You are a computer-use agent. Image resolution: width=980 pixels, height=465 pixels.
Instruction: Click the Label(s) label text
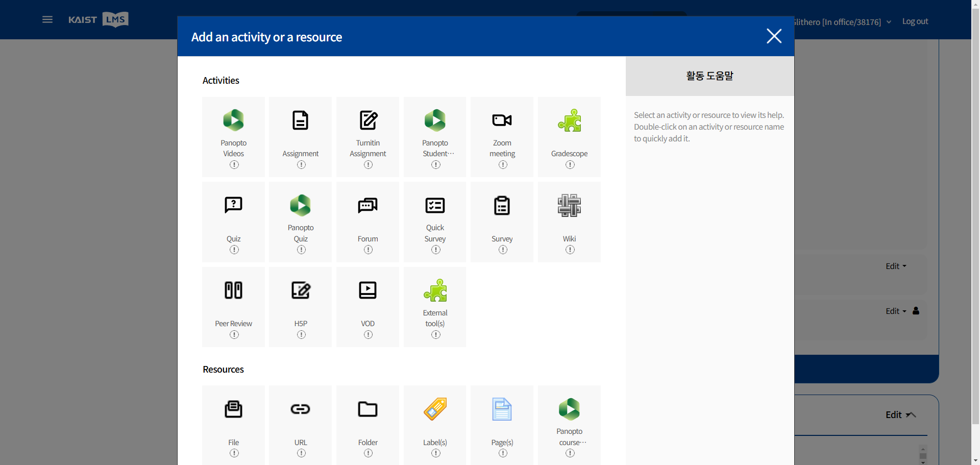(x=435, y=443)
